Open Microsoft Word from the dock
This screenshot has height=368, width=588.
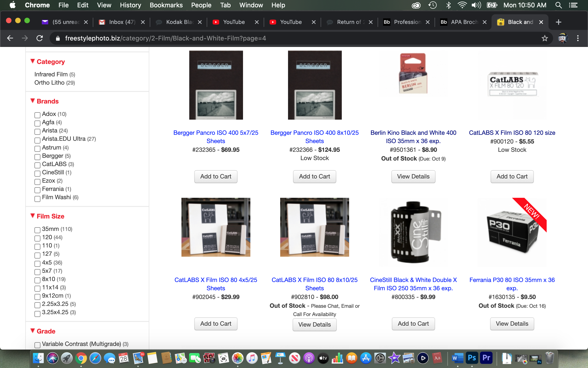pos(458,358)
